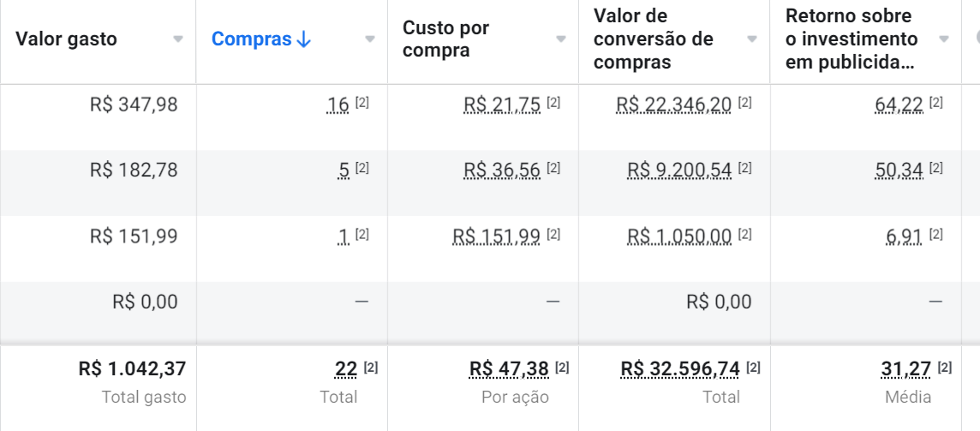Click the underlined 50,34 ROAS value

click(x=899, y=171)
